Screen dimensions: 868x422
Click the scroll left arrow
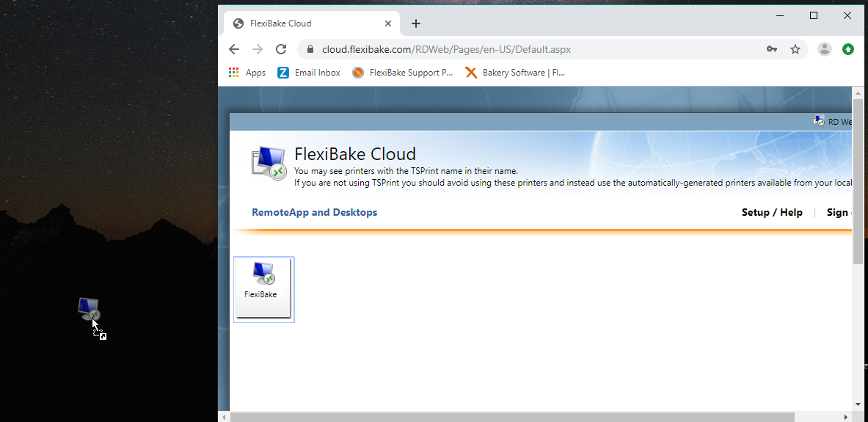tap(225, 416)
